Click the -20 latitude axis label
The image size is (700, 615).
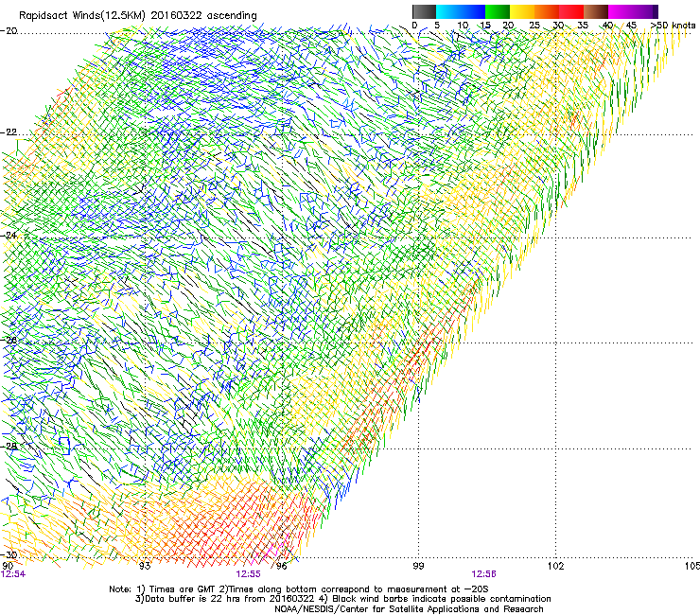(9, 31)
